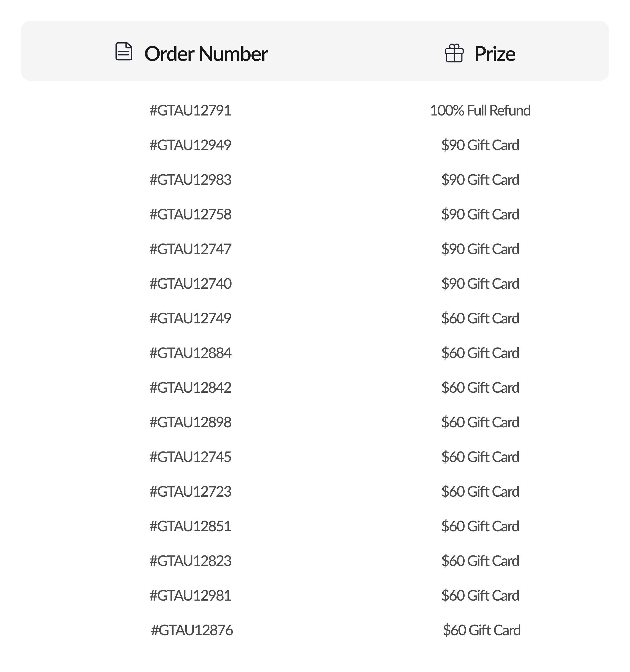The width and height of the screenshot is (630, 672).
Task: Select order number #GTAU12723
Action: coord(190,491)
